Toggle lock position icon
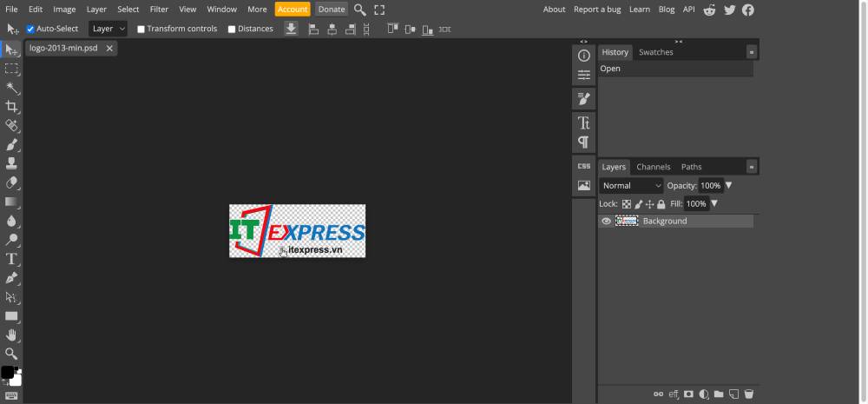Image resolution: width=868 pixels, height=404 pixels. [x=649, y=204]
